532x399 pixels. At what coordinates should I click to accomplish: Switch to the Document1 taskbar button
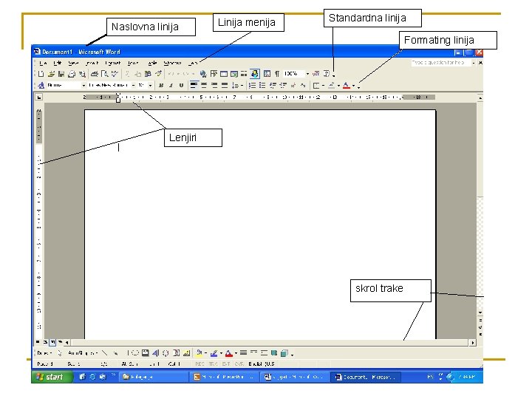click(x=366, y=377)
